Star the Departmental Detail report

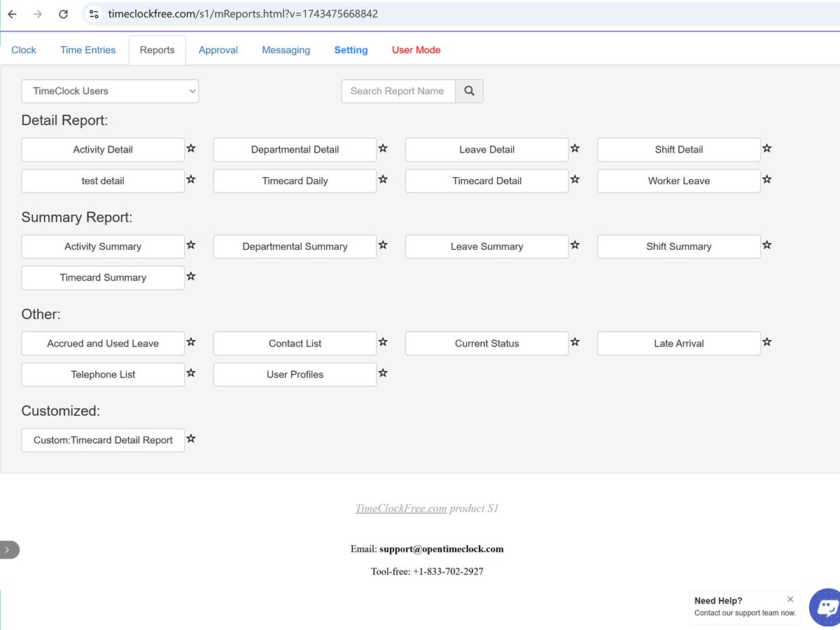point(383,148)
